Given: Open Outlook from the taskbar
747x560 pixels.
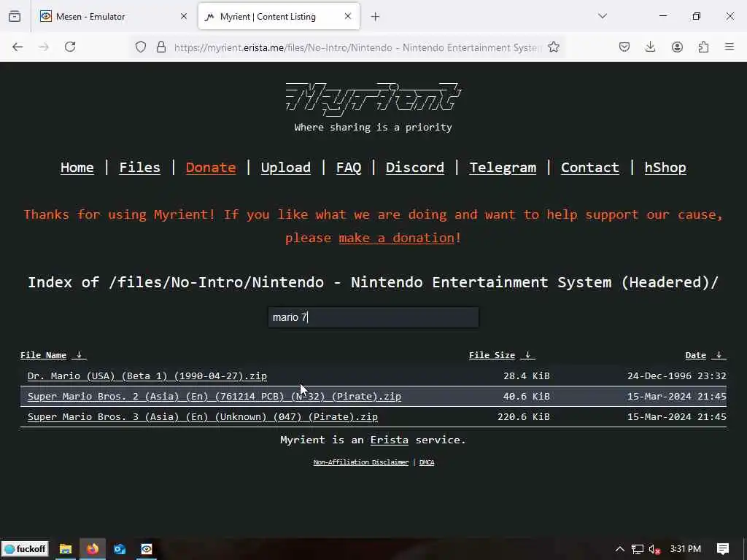Looking at the screenshot, I should click(120, 549).
